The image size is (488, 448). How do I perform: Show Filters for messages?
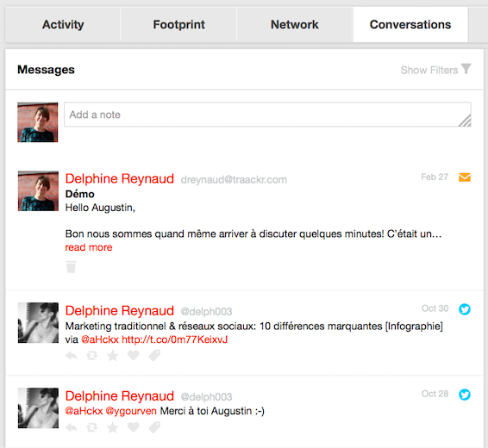click(429, 70)
